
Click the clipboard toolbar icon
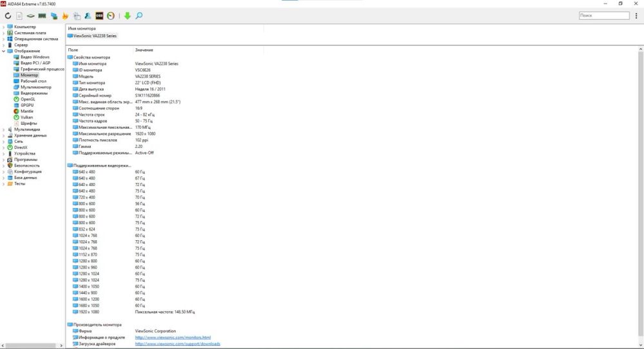(77, 15)
